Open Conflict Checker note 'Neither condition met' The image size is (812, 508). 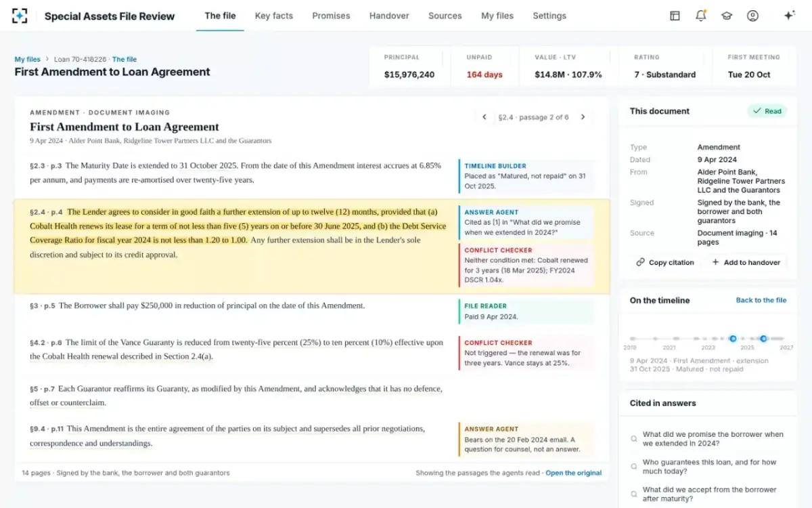[x=527, y=265]
